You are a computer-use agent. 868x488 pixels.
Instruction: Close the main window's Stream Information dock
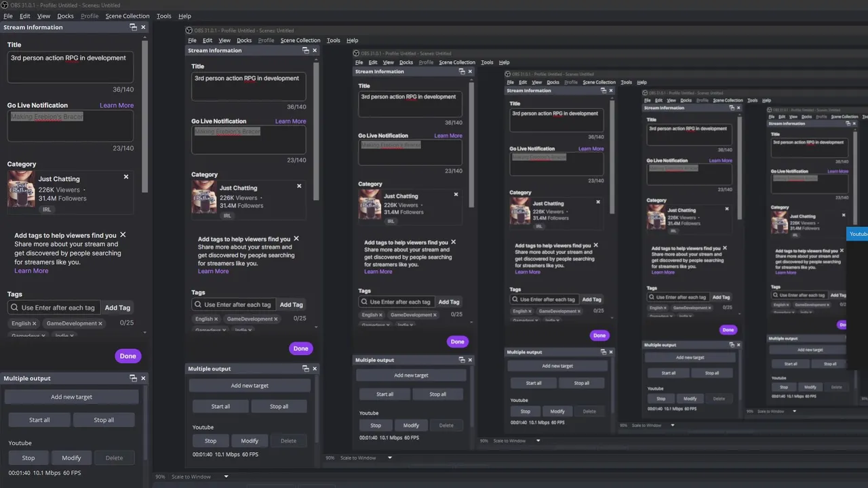[x=143, y=27]
